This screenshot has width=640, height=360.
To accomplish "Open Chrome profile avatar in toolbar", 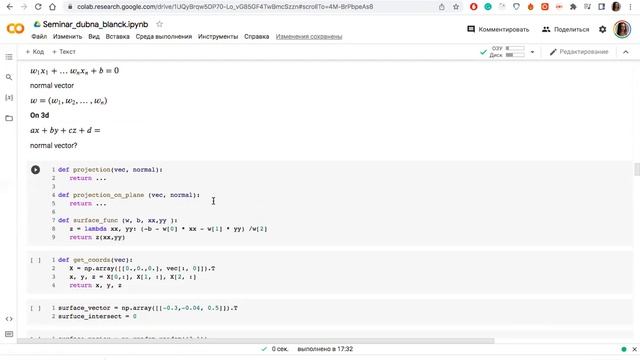I will (616, 7).
